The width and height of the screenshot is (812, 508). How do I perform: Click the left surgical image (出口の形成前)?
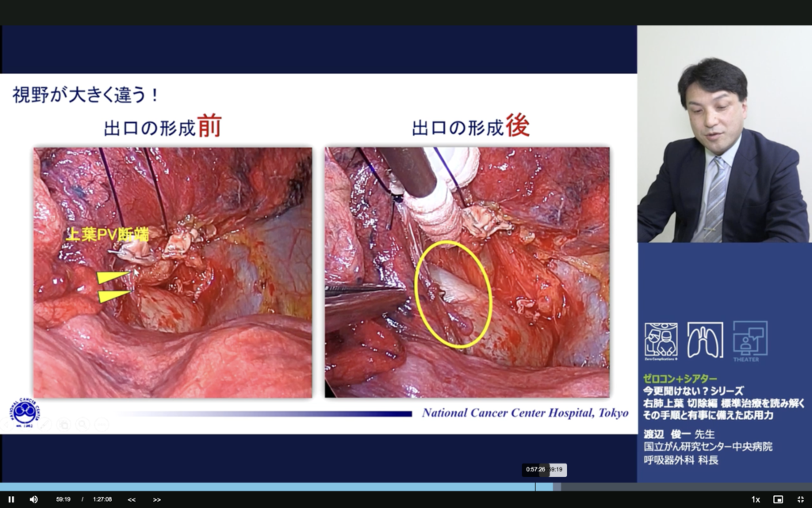(x=172, y=271)
